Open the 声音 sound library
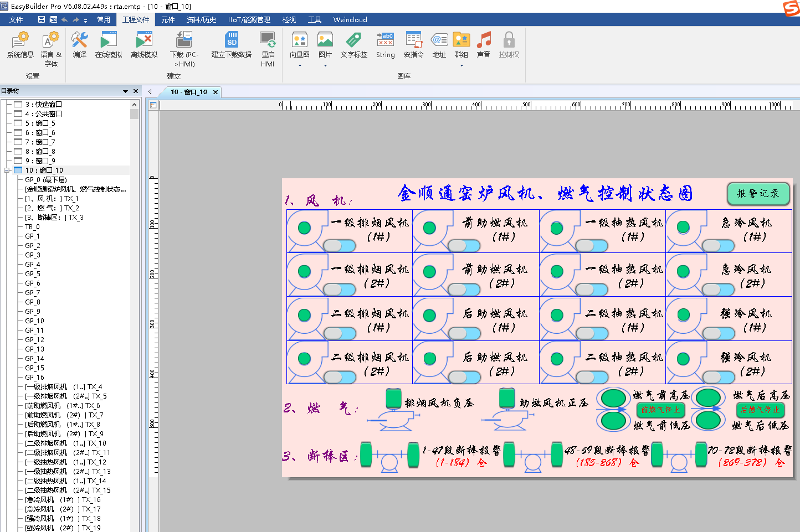This screenshot has width=800, height=532. pyautogui.click(x=484, y=44)
